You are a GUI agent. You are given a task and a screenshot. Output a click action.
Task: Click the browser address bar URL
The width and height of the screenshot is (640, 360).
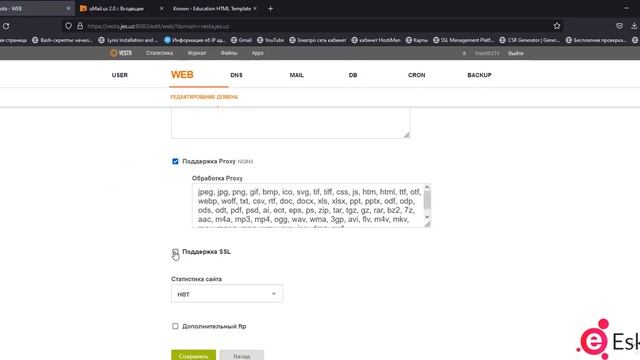point(158,26)
